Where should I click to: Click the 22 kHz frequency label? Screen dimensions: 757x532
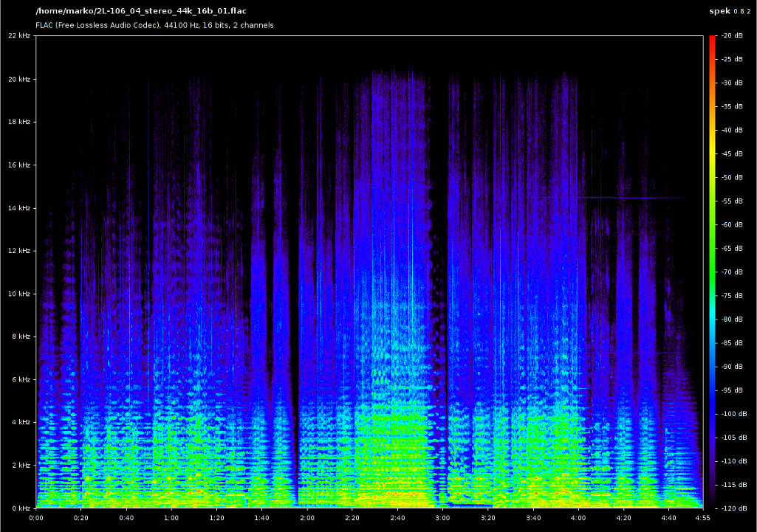[x=18, y=36]
